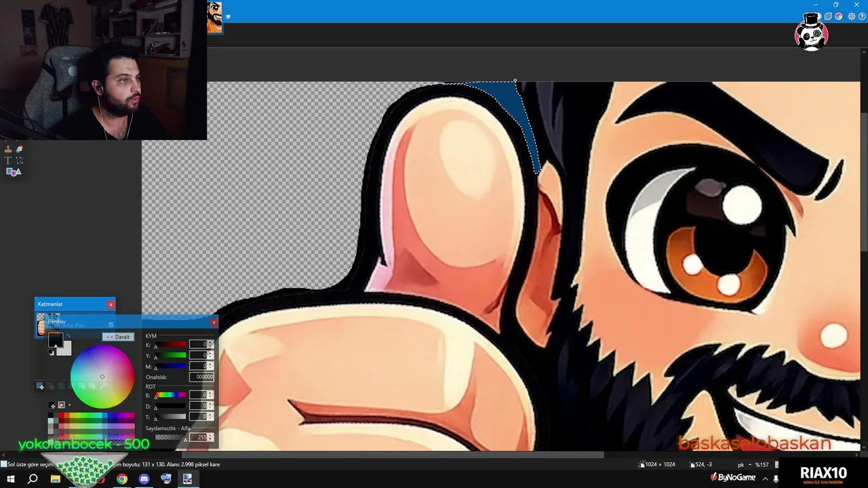
Task: Close the Renkler panel
Action: click(214, 322)
